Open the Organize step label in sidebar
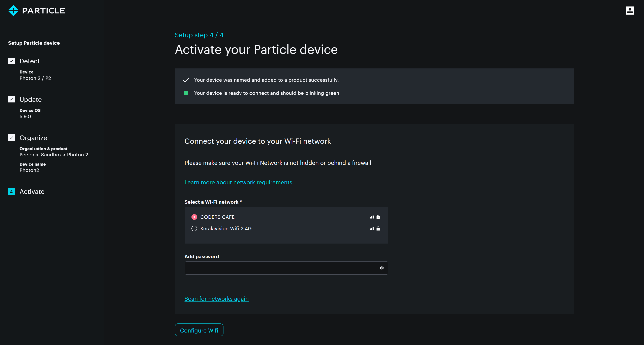 (x=33, y=138)
